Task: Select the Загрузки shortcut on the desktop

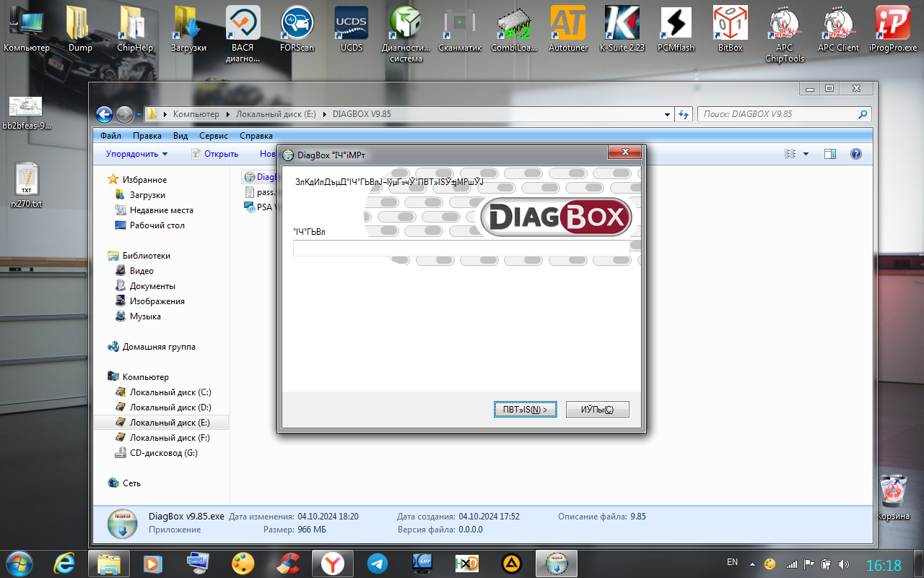Action: 188,29
